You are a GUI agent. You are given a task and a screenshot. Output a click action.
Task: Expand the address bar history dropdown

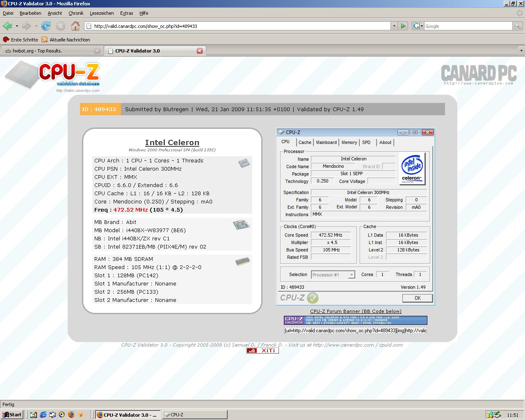(394, 26)
